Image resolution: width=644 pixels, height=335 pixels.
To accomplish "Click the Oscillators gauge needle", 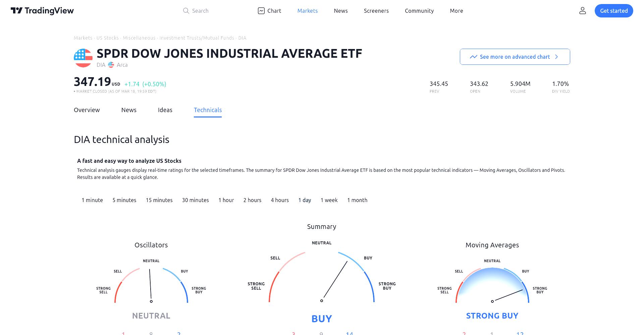I will click(x=150, y=285).
